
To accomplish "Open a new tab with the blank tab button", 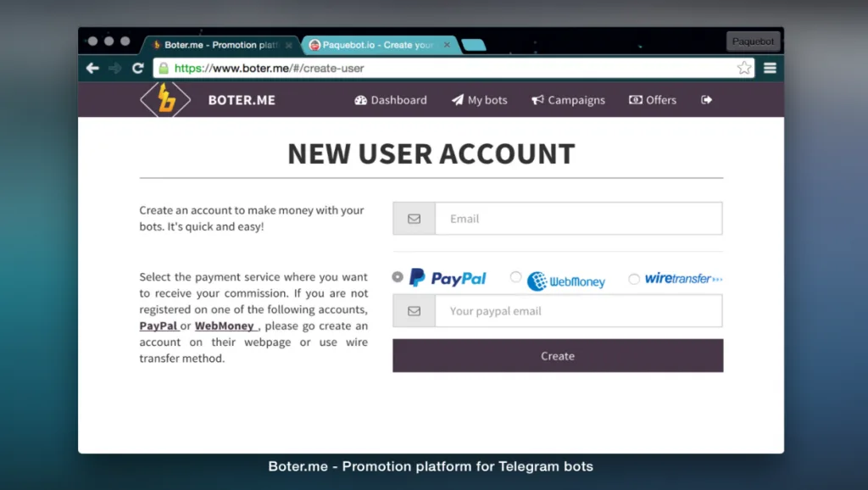I will pos(473,45).
